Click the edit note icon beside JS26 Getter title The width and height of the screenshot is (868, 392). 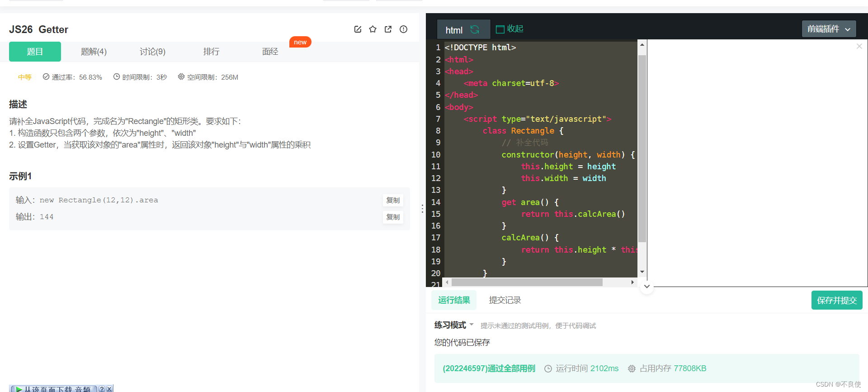tap(358, 29)
